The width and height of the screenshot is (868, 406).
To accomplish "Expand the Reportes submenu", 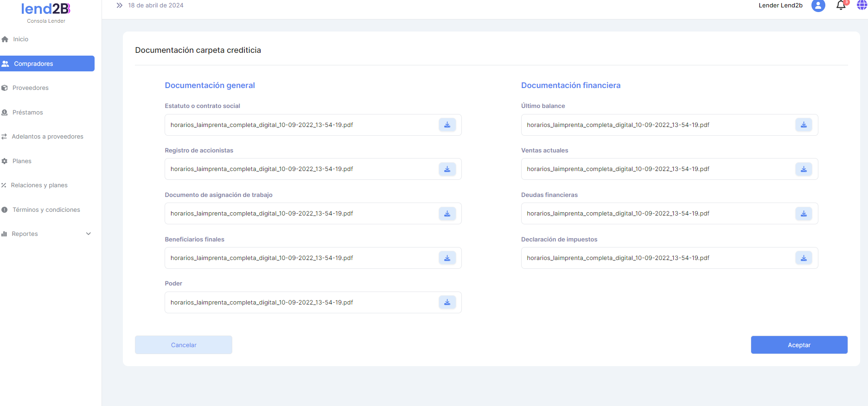I will pyautogui.click(x=89, y=234).
